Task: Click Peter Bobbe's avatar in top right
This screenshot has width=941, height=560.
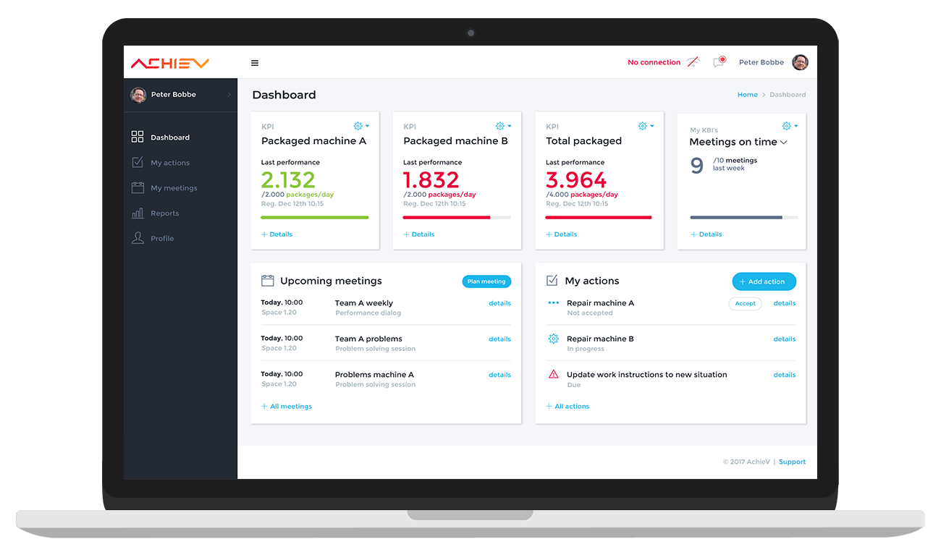Action: click(x=800, y=62)
